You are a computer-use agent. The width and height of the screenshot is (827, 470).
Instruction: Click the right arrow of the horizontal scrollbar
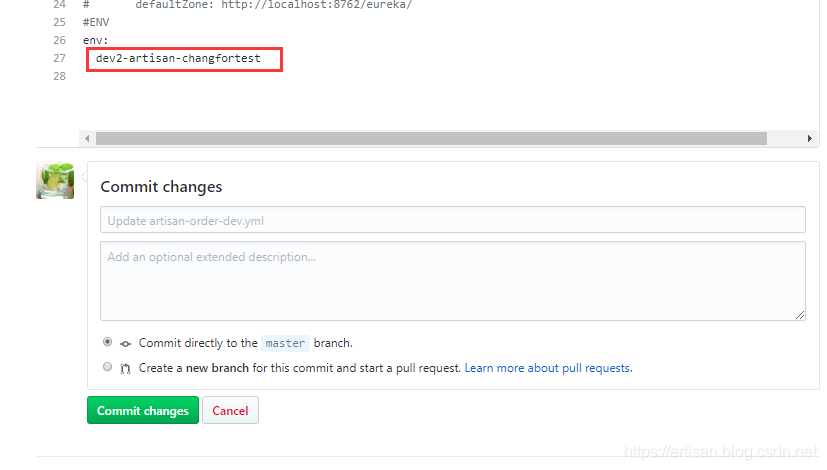click(x=810, y=139)
